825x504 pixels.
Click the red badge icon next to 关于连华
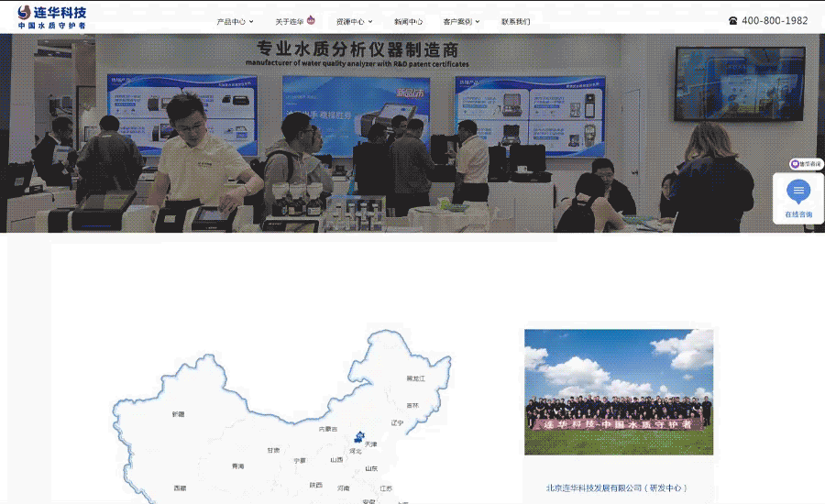point(311,20)
